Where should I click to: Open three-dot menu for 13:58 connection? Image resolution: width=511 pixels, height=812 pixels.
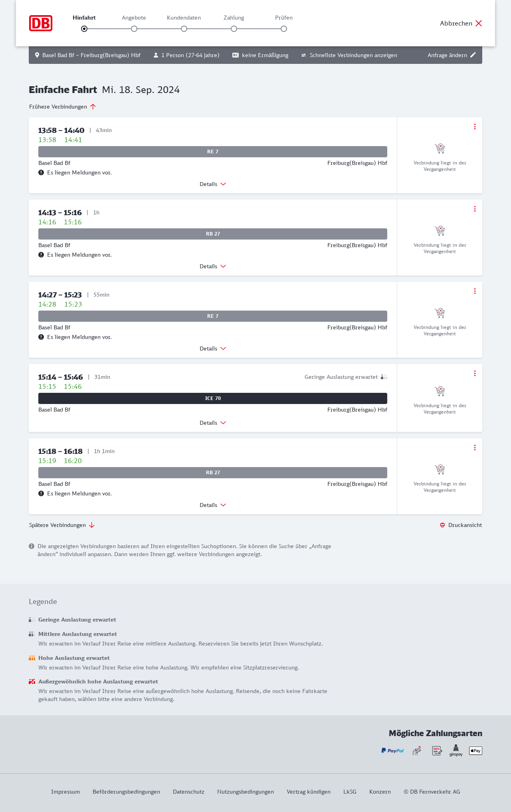pyautogui.click(x=475, y=127)
